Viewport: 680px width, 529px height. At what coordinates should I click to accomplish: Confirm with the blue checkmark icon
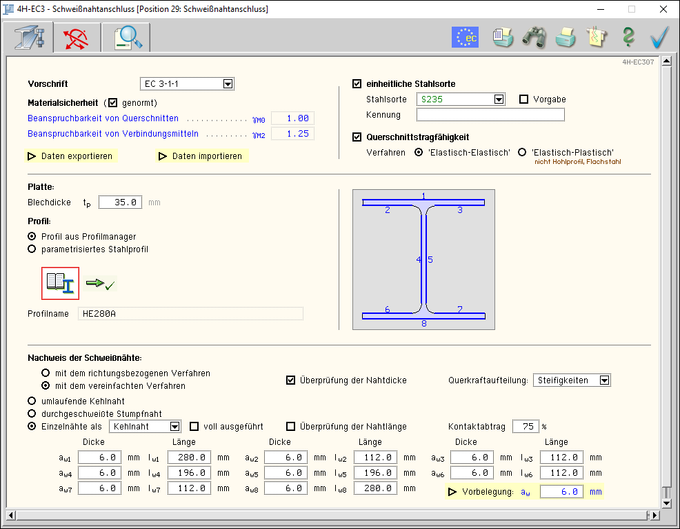(658, 38)
